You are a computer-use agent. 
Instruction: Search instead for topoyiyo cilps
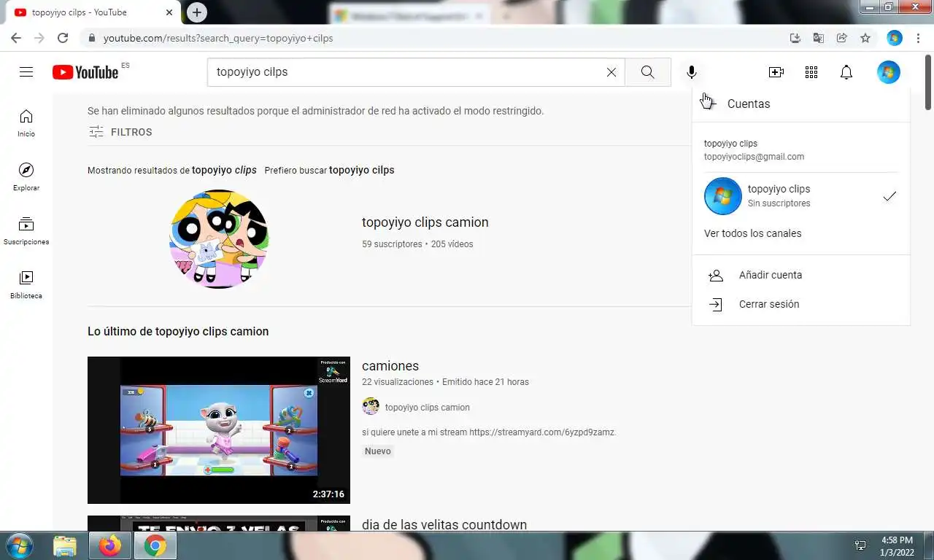click(x=361, y=170)
